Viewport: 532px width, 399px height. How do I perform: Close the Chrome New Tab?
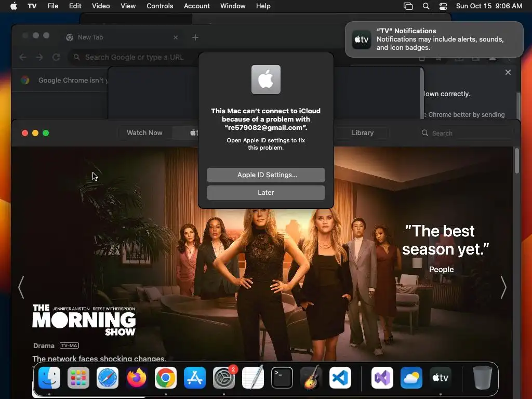point(176,37)
